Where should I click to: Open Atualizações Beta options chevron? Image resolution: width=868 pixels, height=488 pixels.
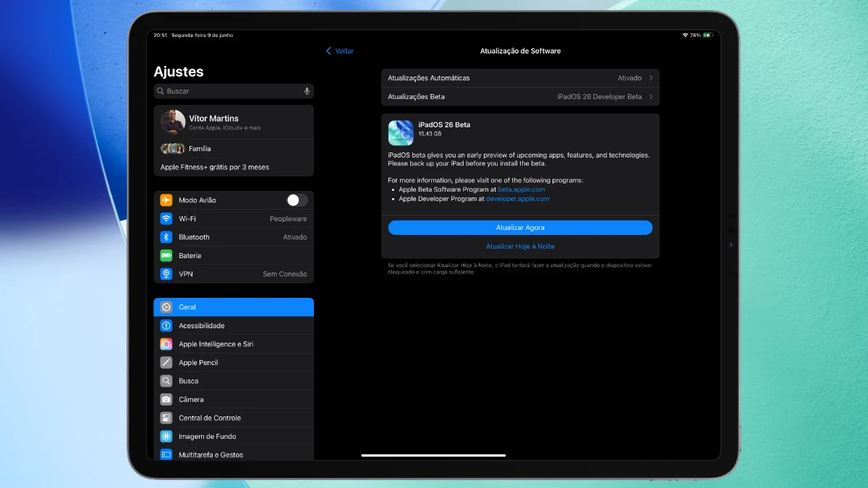651,97
